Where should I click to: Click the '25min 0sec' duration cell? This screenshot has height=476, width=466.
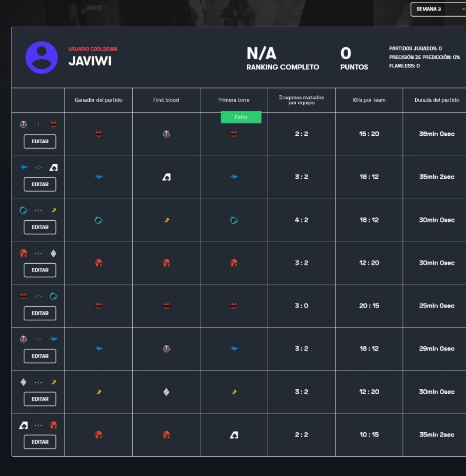coord(437,306)
